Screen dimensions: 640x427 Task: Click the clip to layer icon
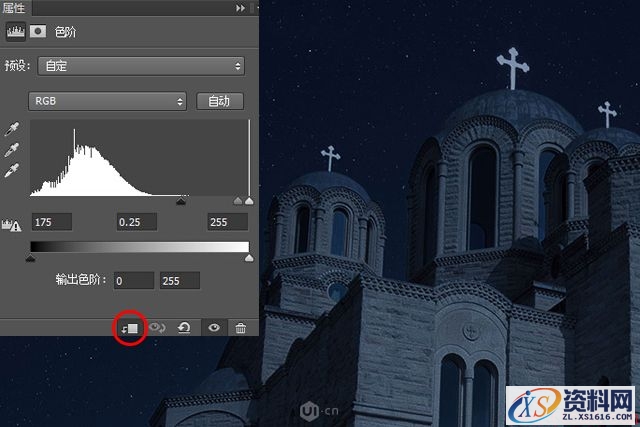pyautogui.click(x=130, y=327)
